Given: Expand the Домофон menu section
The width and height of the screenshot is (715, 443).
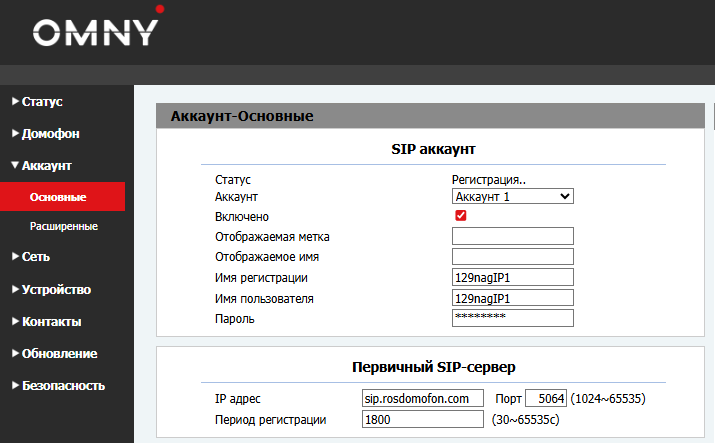Looking at the screenshot, I should 50,134.
